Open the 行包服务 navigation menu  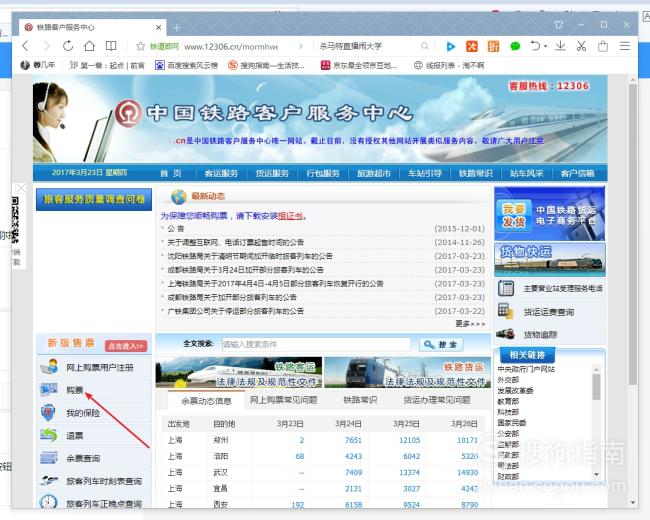pos(323,173)
